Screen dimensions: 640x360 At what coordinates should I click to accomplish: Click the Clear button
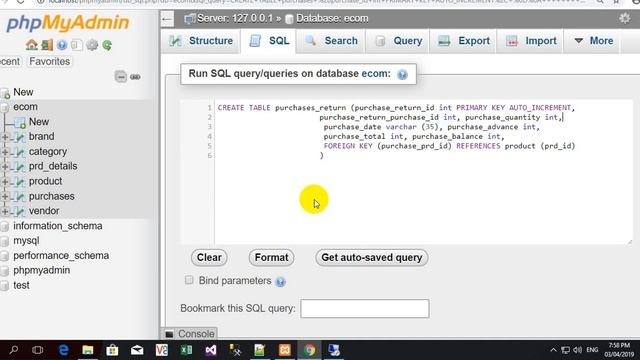(x=209, y=258)
